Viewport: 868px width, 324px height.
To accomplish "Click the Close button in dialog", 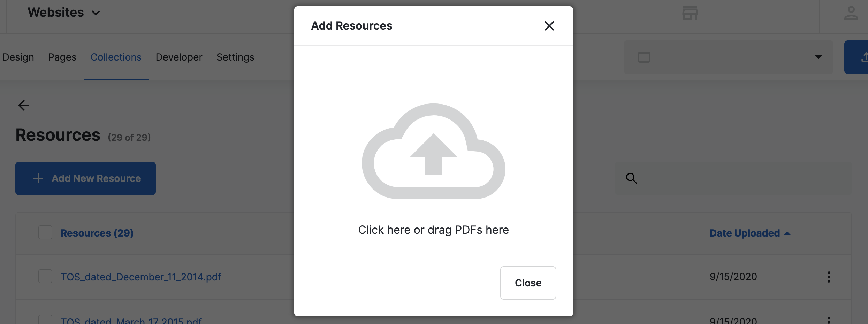I will pyautogui.click(x=528, y=283).
